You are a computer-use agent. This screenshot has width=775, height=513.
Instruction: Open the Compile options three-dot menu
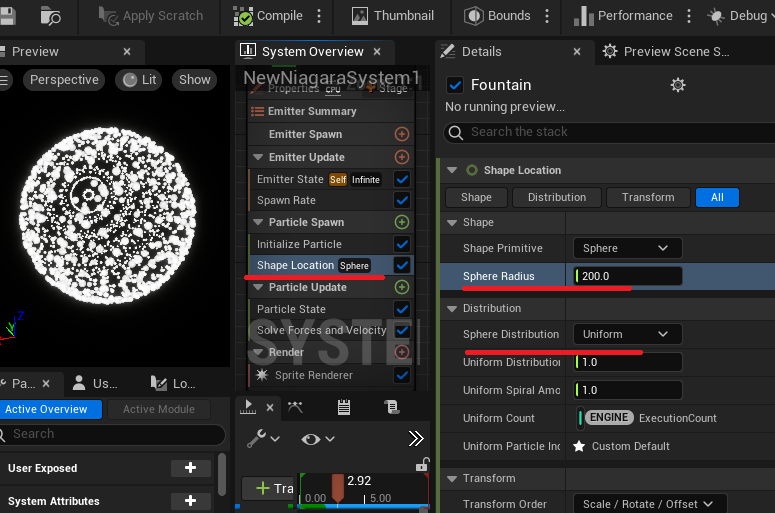click(319, 16)
